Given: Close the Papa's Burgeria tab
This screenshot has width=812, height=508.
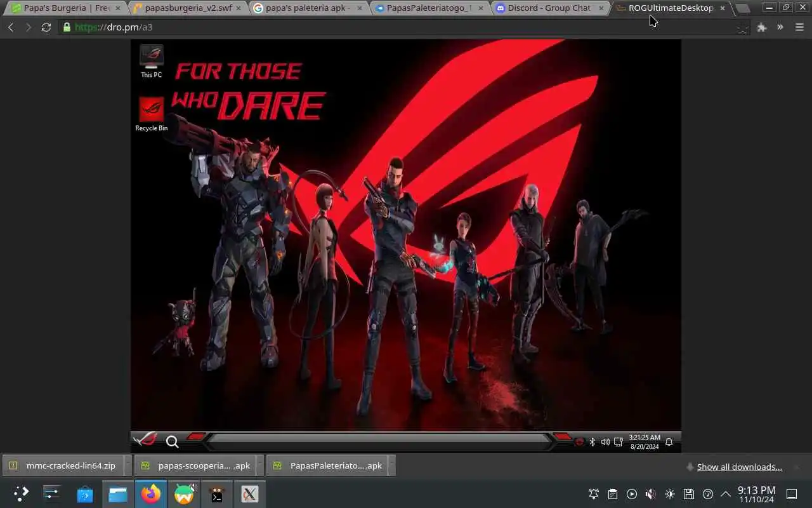Looking at the screenshot, I should tap(117, 8).
